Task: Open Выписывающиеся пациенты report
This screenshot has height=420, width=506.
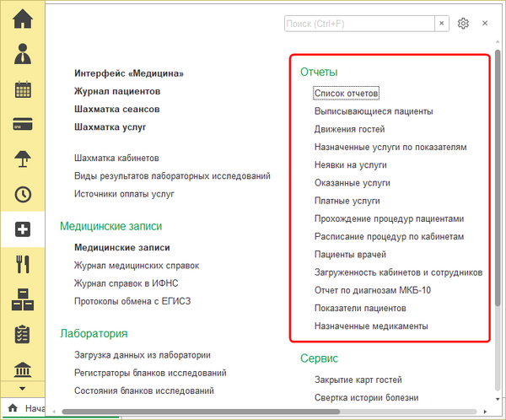Action: (374, 111)
